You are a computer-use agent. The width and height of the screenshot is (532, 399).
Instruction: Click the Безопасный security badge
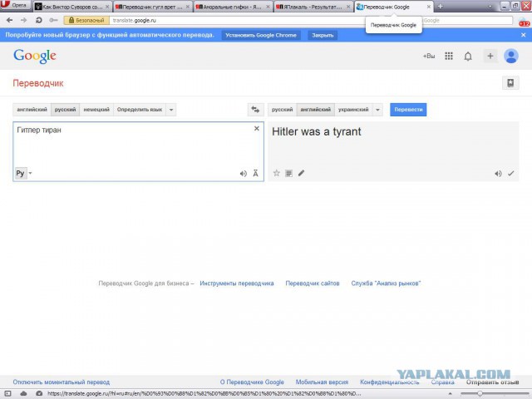click(x=86, y=20)
